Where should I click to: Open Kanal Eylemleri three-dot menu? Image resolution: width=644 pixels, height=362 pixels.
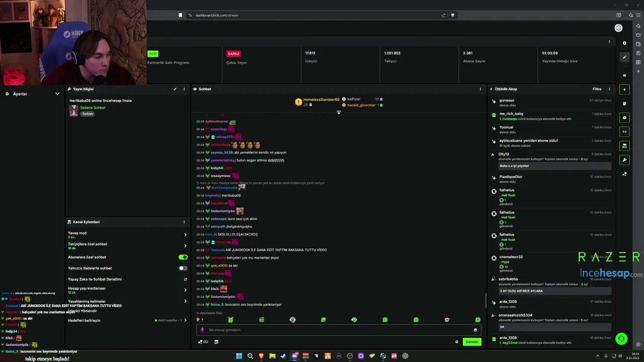click(x=184, y=222)
